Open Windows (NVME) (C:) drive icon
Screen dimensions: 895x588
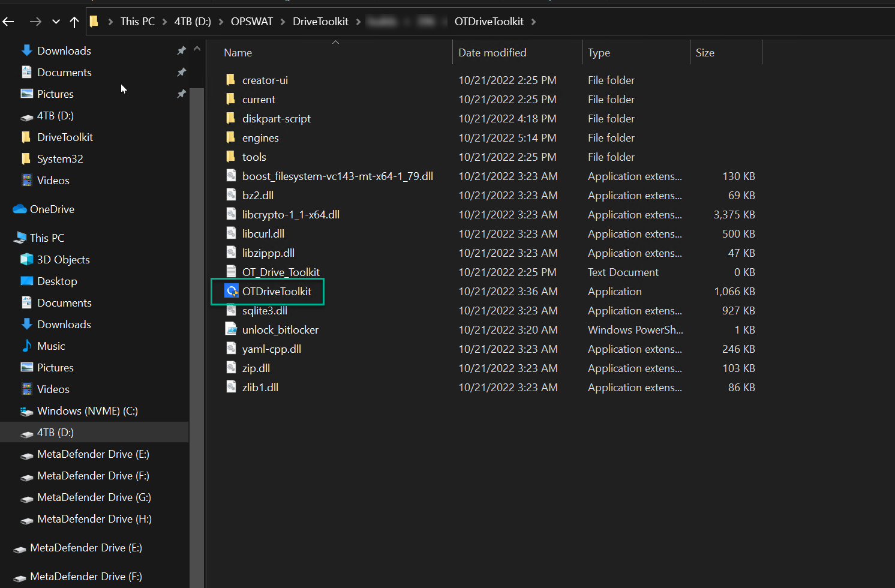tap(27, 412)
